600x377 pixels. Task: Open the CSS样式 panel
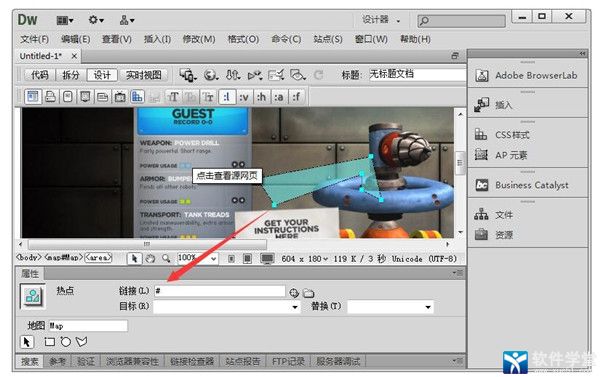[x=512, y=135]
